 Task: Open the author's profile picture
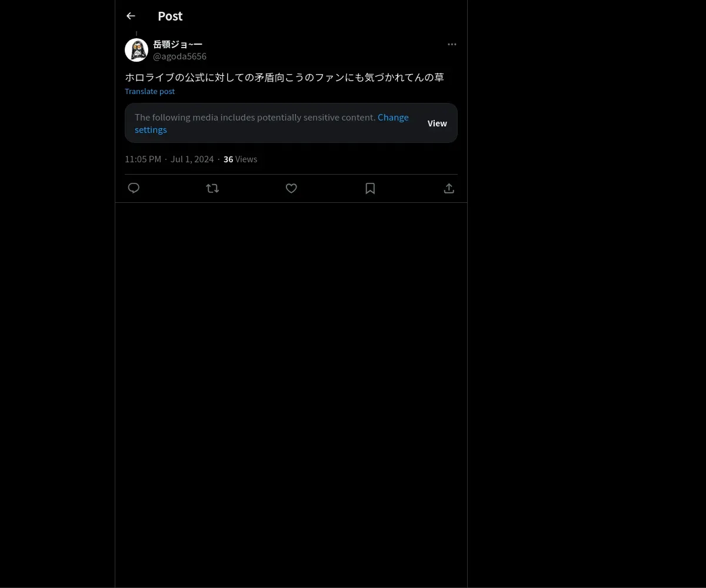pyautogui.click(x=136, y=50)
